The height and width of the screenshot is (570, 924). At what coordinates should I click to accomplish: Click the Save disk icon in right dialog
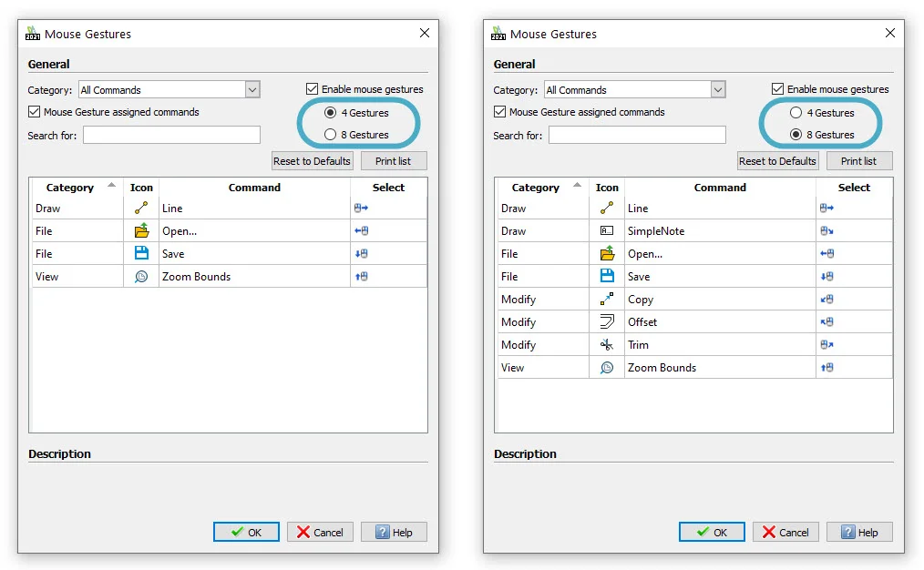[607, 277]
